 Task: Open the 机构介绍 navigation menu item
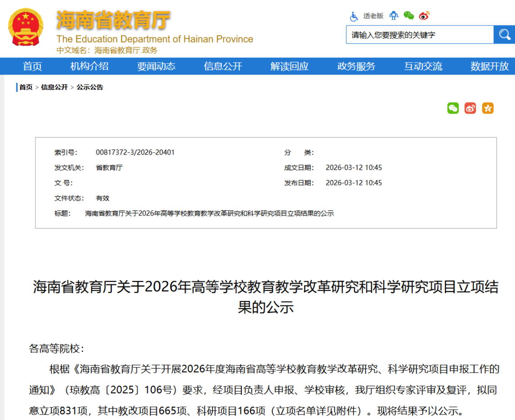[x=90, y=66]
